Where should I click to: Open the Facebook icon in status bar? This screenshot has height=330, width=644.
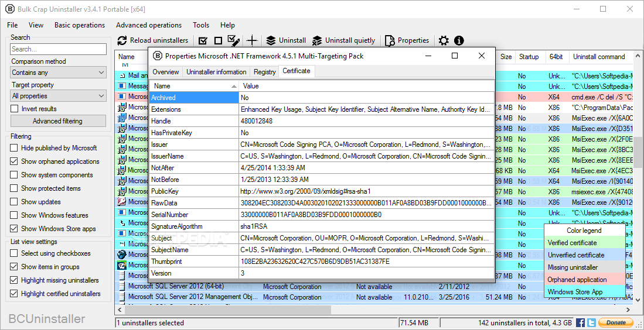point(580,322)
